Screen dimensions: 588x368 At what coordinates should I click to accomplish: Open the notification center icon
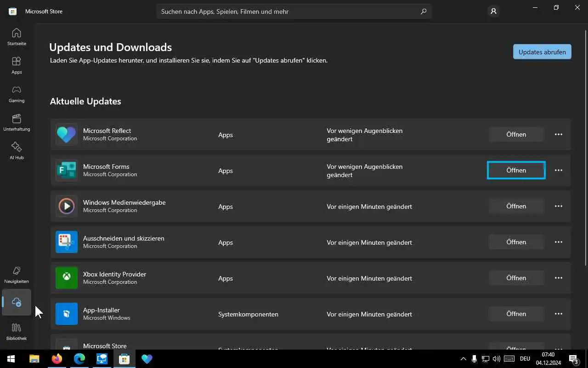coord(573,359)
